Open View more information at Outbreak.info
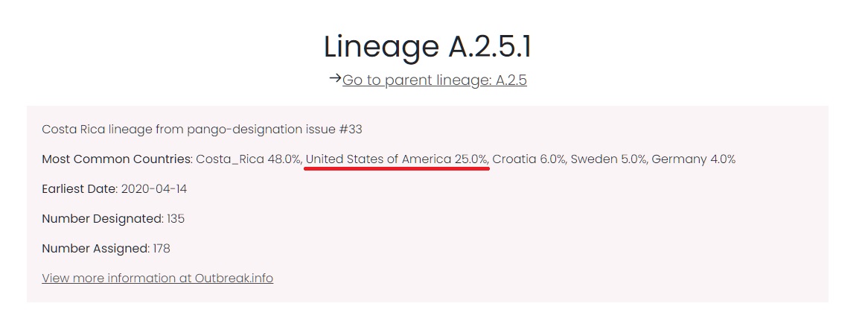868x321 pixels. 157,279
